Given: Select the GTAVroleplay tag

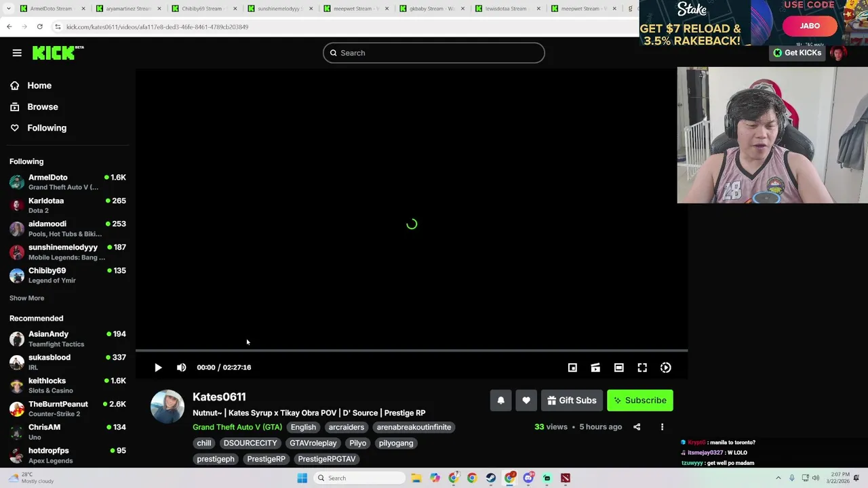Looking at the screenshot, I should click(313, 443).
